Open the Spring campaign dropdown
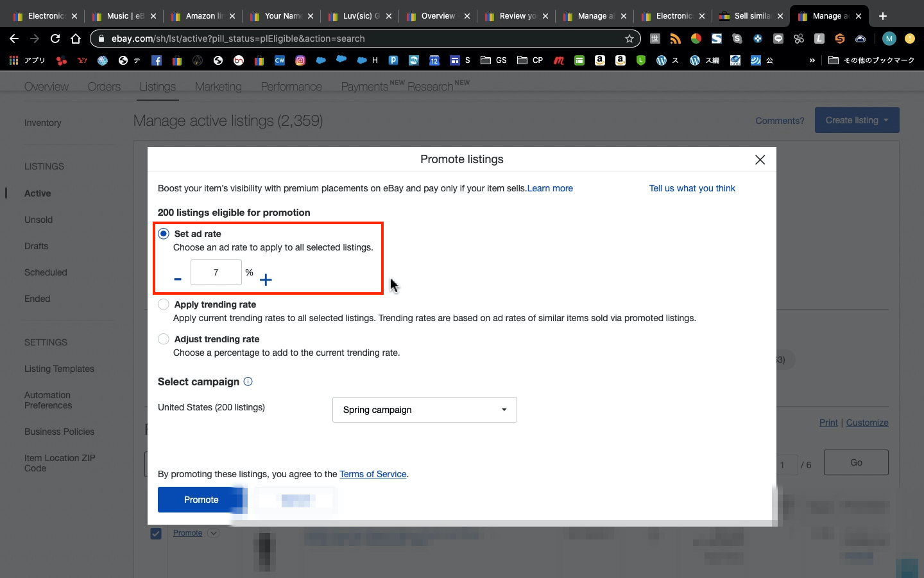The width and height of the screenshot is (924, 578). point(424,410)
